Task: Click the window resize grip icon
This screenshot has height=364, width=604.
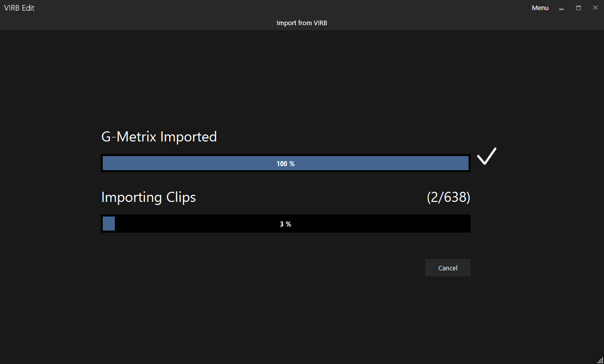Action: point(600,360)
